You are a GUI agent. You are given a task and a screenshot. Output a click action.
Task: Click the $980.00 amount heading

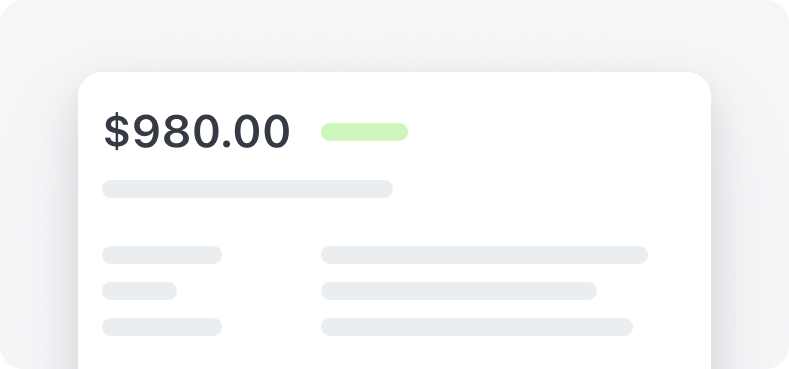coord(197,131)
